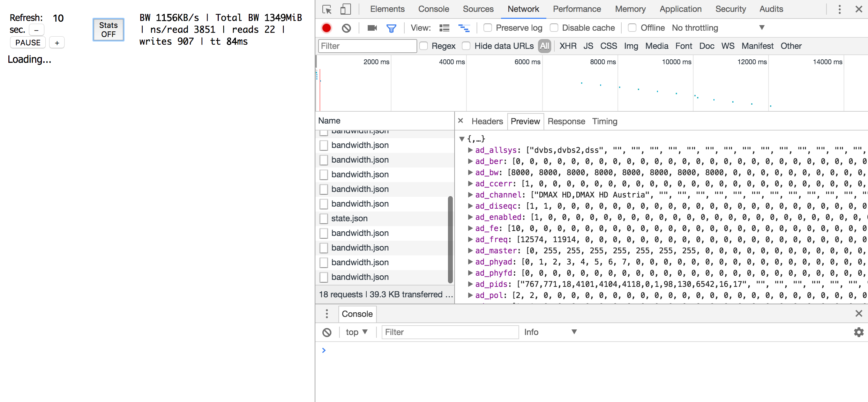Select the inspect element cursor icon
Viewport: 868px width, 402px height.
pyautogui.click(x=327, y=9)
